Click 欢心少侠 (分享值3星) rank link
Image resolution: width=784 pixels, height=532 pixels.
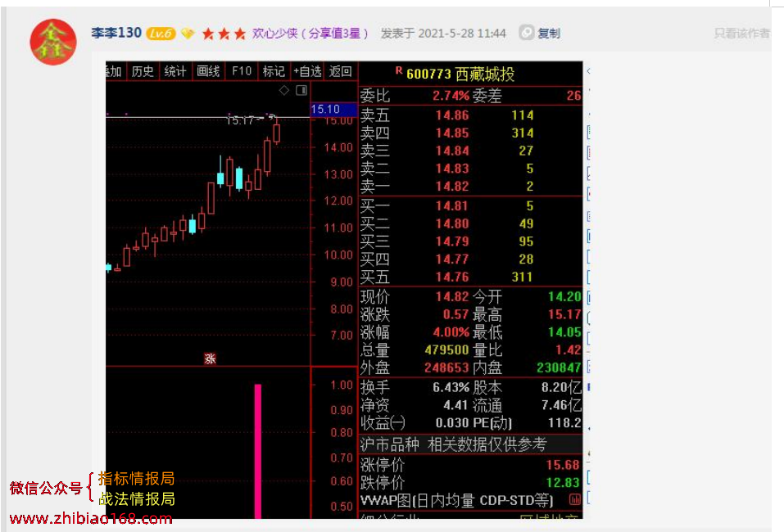click(310, 34)
